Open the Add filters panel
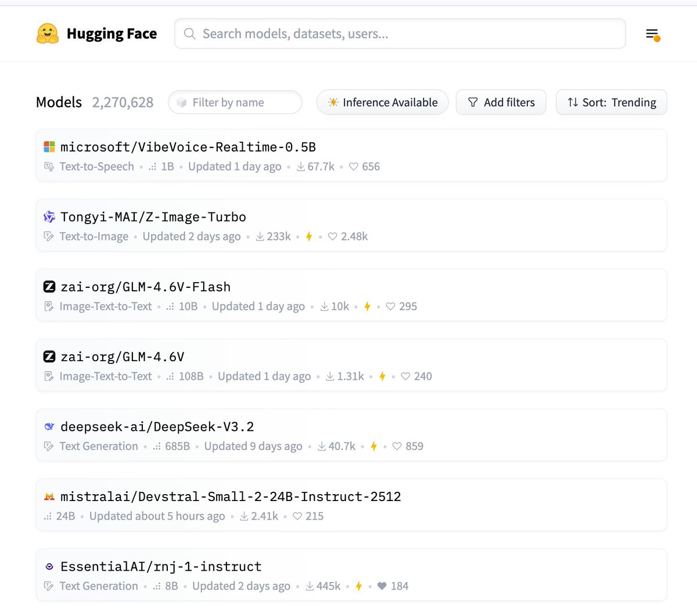This screenshot has width=697, height=616. coord(501,102)
